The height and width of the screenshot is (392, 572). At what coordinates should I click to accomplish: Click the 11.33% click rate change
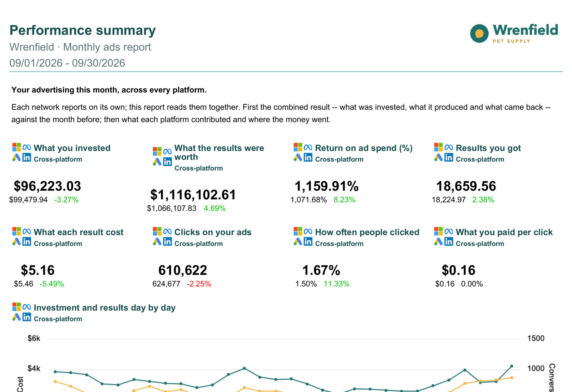336,284
